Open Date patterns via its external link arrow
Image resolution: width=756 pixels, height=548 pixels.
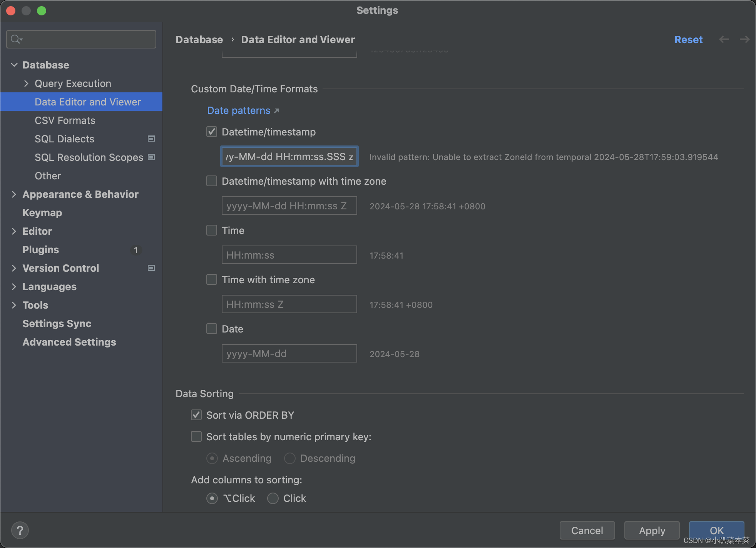coord(276,110)
